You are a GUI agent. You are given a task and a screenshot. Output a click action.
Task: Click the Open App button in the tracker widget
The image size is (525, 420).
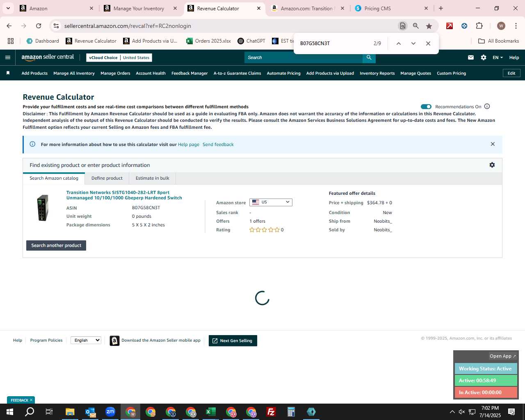coord(502,356)
